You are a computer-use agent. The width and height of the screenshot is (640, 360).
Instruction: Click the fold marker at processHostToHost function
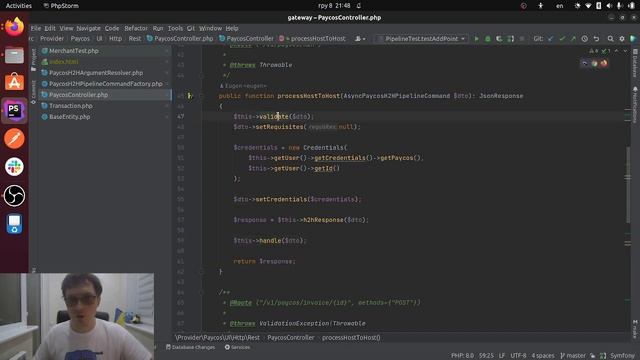coord(201,96)
